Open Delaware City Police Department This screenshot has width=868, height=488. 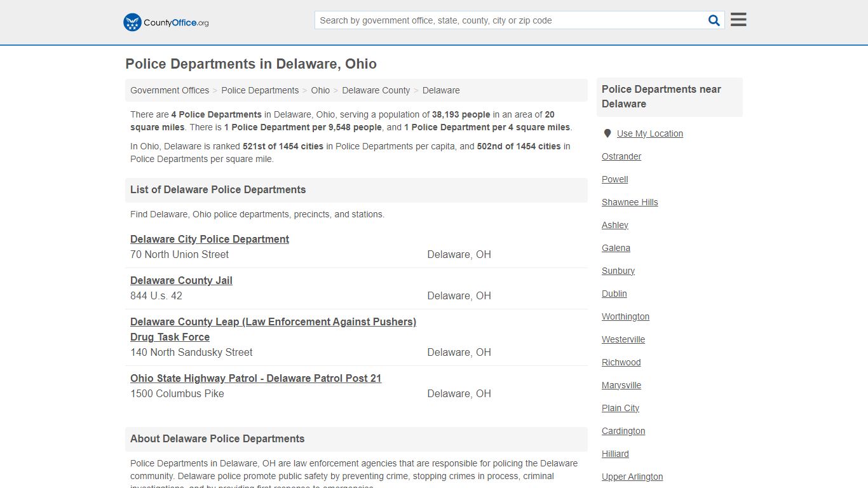pos(210,239)
